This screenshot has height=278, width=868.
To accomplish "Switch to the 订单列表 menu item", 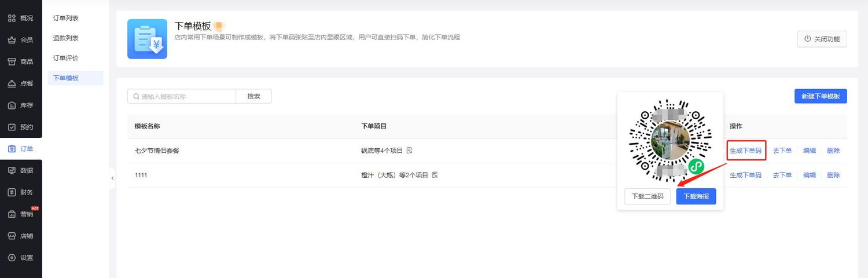I will coord(66,18).
